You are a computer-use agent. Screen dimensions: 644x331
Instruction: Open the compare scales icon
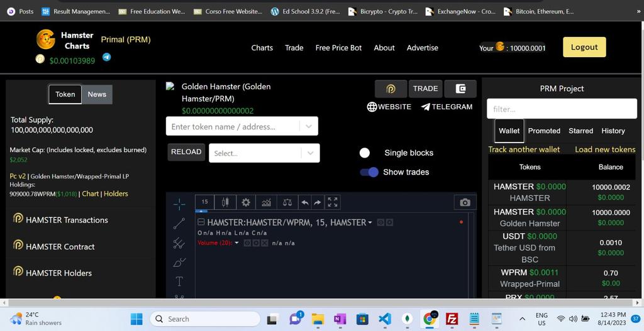tap(287, 202)
